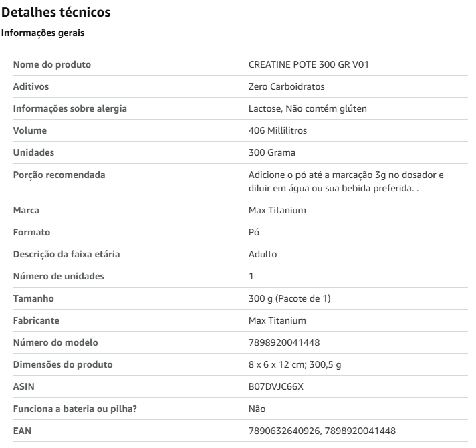Click the EAN codes value
The image size is (476, 448).
(322, 431)
